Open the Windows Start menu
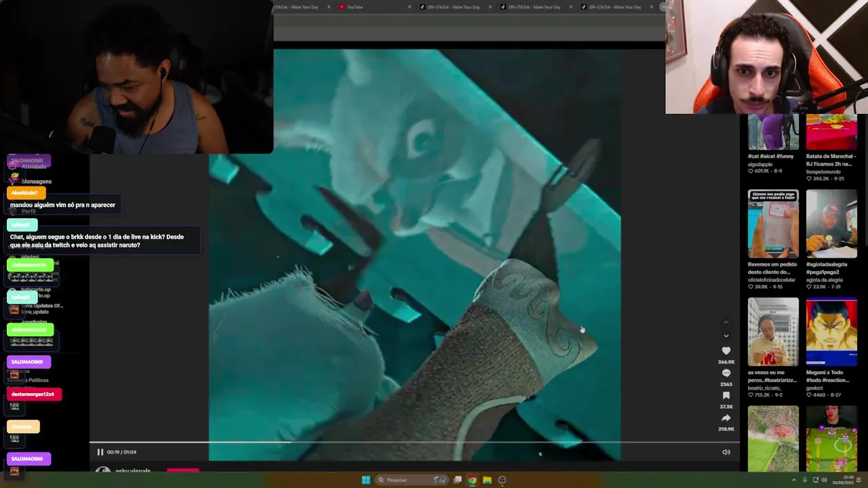Viewport: 868px width, 488px height. pyautogui.click(x=366, y=480)
